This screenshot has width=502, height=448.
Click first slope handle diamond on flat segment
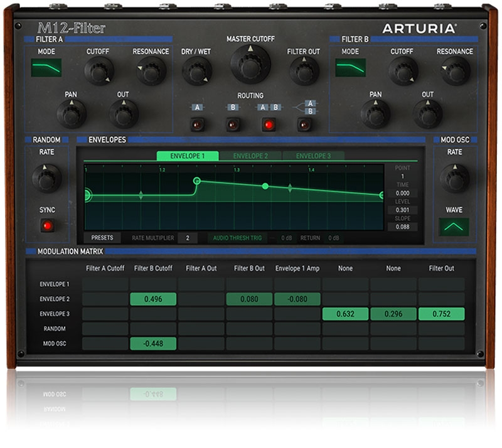(x=141, y=195)
